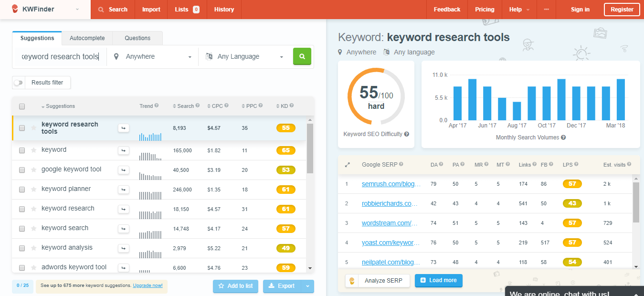Click the KWFinder logo icon
Viewport: 644px width, 296px height.
pos(15,9)
